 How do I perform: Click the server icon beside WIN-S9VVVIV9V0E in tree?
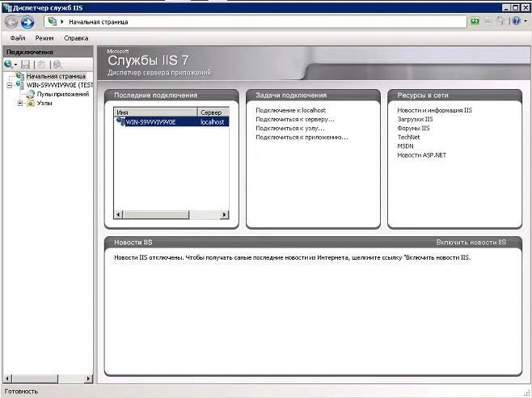coord(20,85)
